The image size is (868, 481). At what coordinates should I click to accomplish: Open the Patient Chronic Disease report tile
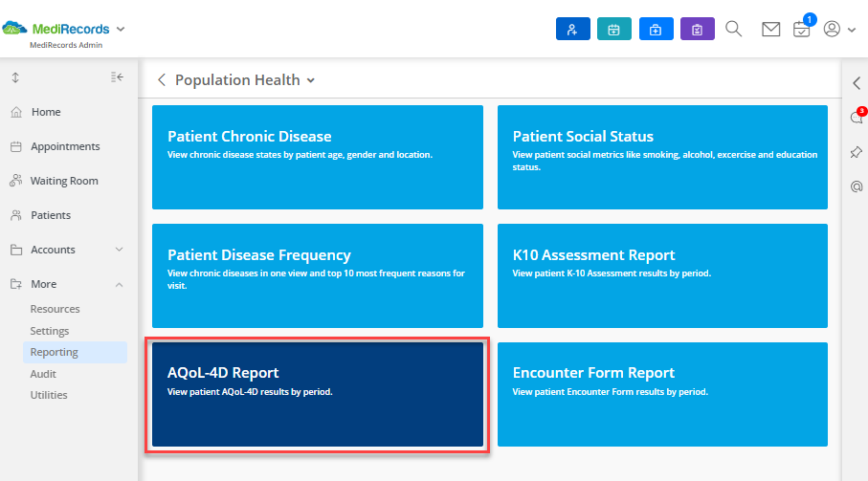[318, 158]
